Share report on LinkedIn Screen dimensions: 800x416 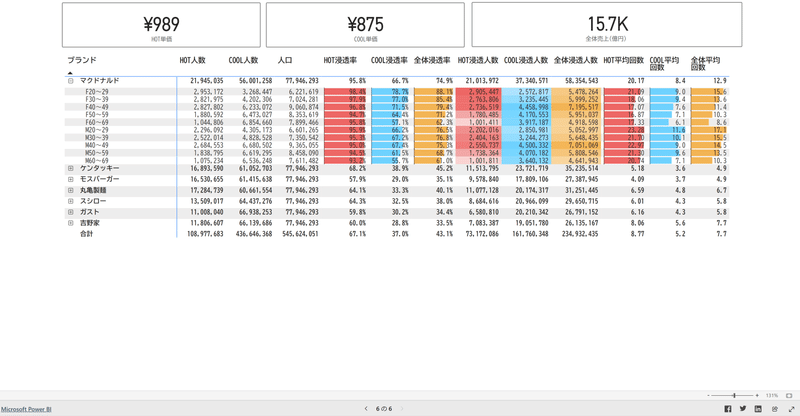point(758,408)
